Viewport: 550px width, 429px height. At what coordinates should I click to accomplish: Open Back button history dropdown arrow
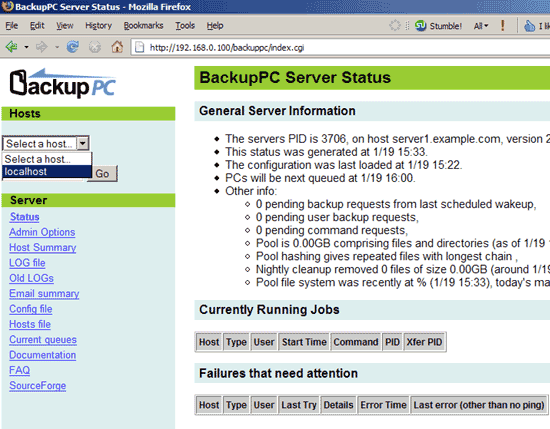[26, 47]
